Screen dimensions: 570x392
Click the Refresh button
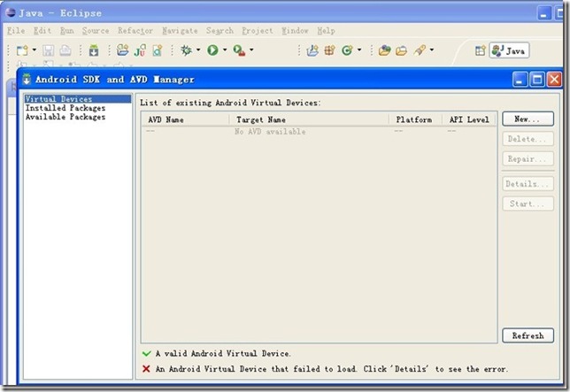[x=528, y=335]
